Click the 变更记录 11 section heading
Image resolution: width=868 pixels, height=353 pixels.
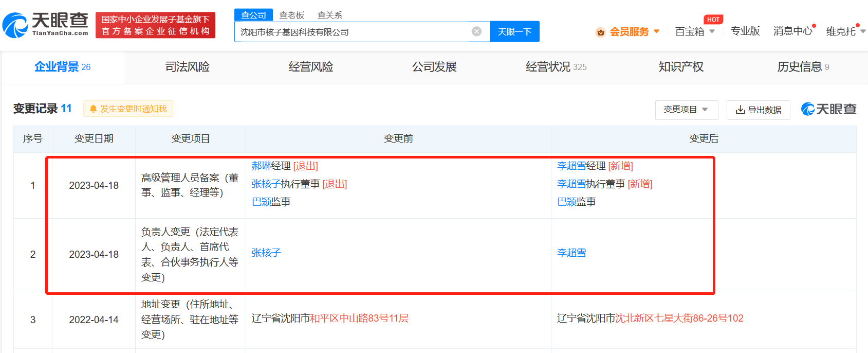point(42,109)
